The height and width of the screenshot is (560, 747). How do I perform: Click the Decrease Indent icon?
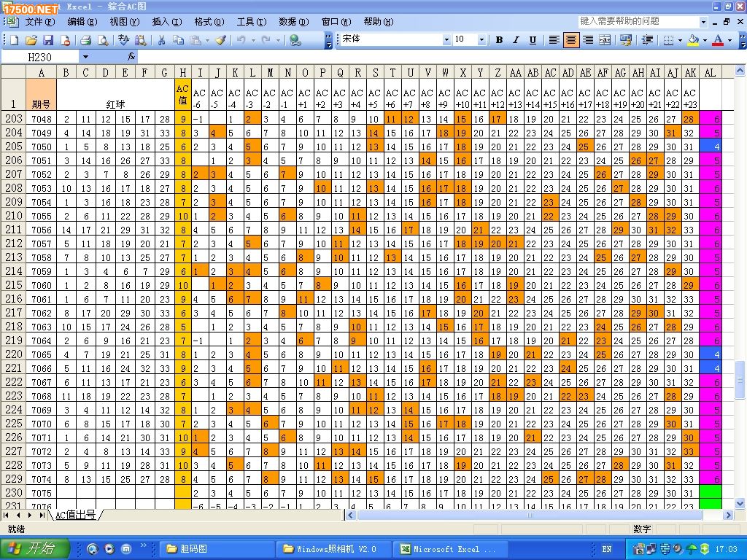click(647, 40)
